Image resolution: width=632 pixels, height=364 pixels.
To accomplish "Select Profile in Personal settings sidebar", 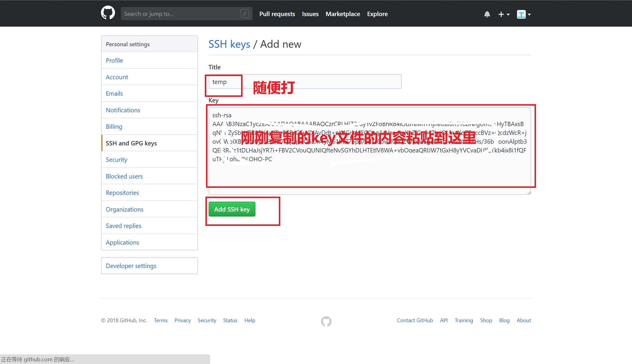I will click(114, 60).
